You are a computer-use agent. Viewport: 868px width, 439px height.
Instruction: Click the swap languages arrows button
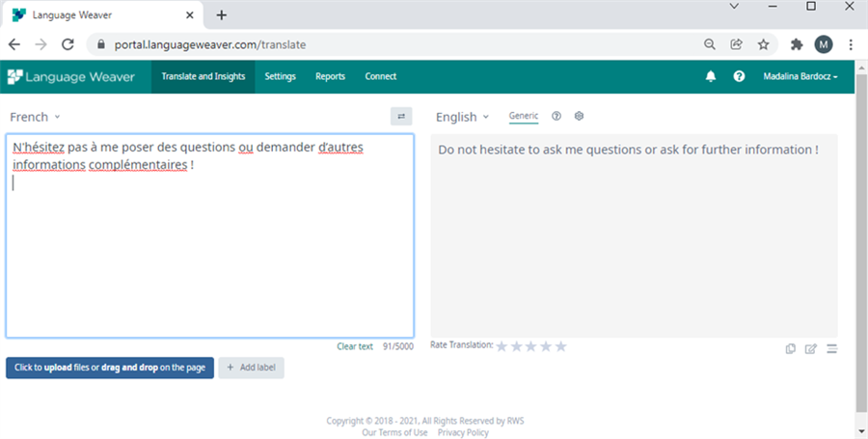pos(401,116)
